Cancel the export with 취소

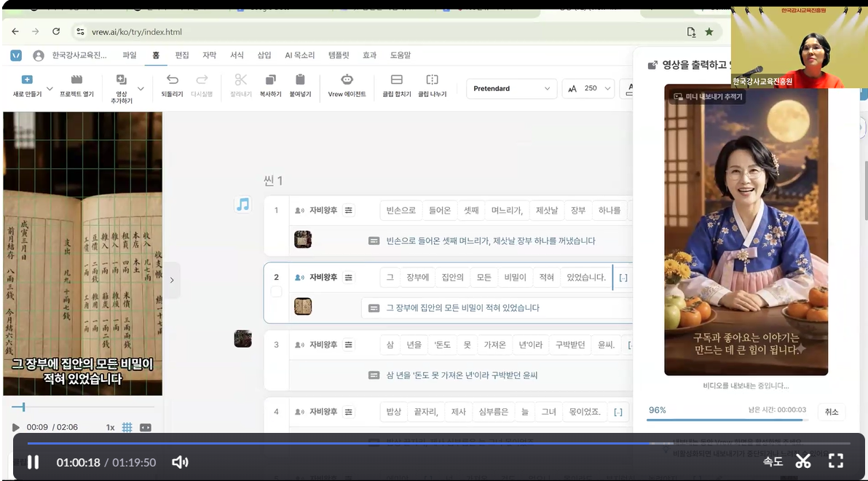[x=832, y=412]
